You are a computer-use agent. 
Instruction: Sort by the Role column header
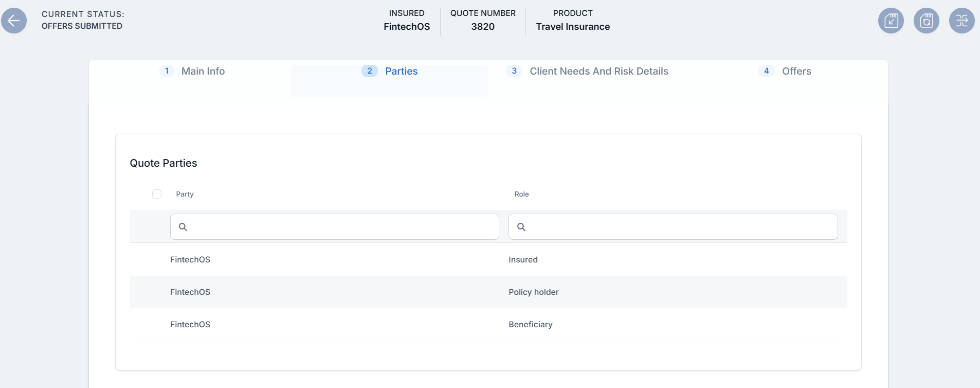point(521,194)
